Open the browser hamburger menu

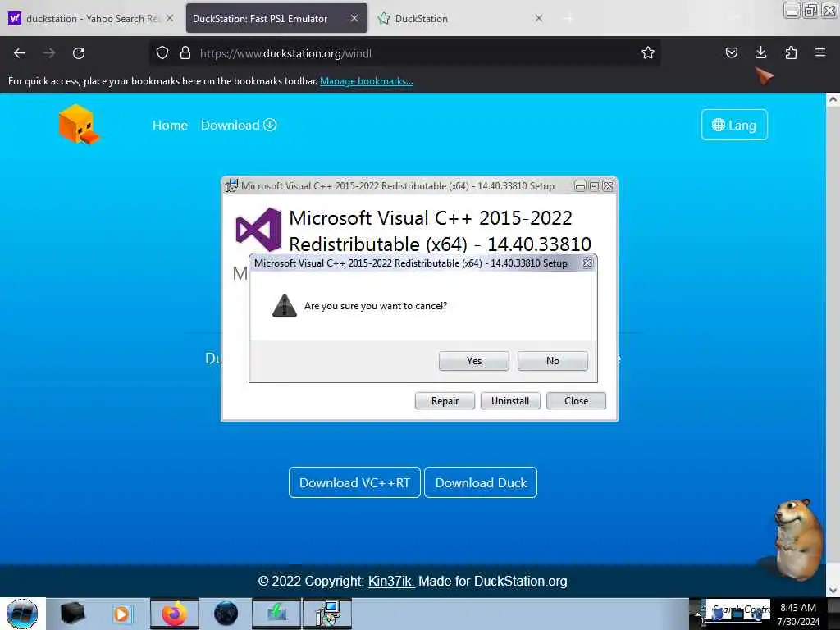[820, 53]
